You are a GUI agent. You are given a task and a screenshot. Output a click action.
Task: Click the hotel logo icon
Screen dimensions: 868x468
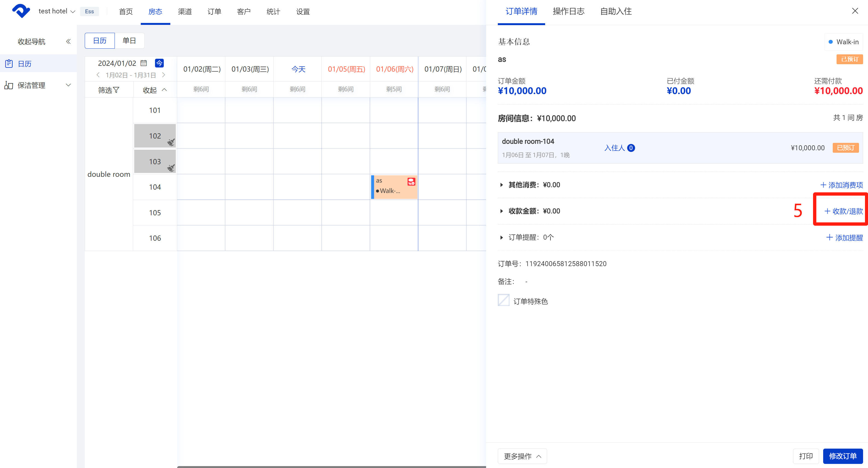(x=21, y=11)
